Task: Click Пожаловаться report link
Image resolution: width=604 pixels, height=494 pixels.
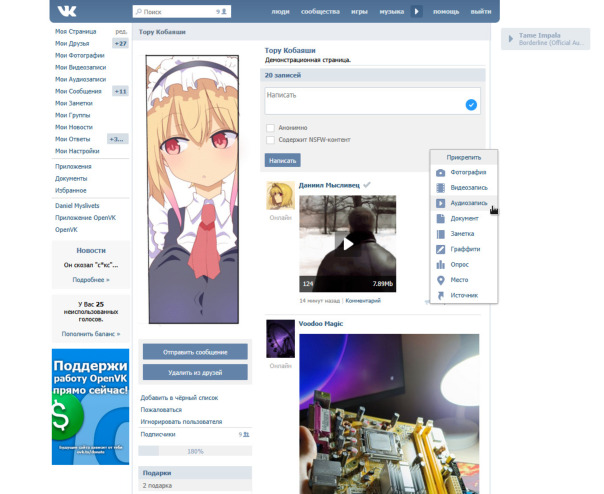Action: point(161,410)
